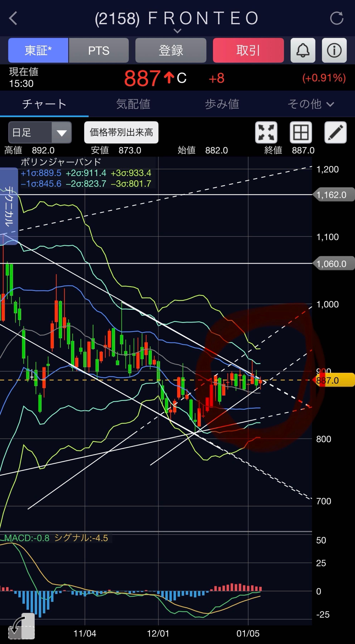Switch to the 歩み値 tab
This screenshot has width=355, height=644.
coord(222,104)
